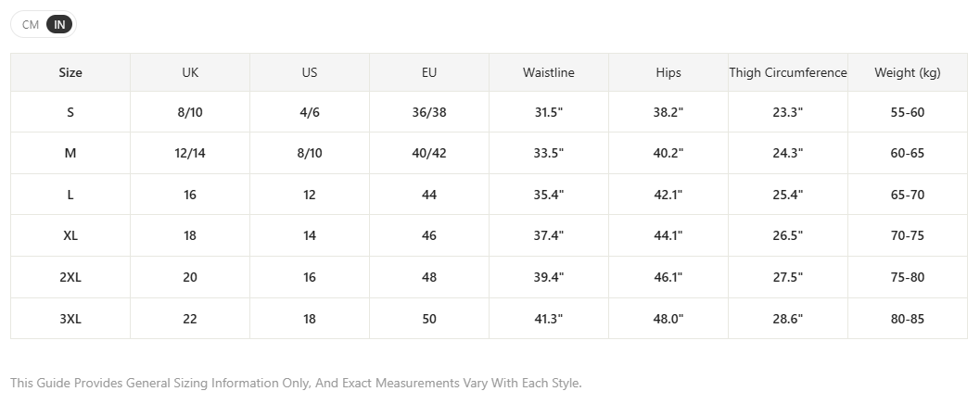This screenshot has height=404, width=980.
Task: Click the Hips column header
Action: point(668,72)
